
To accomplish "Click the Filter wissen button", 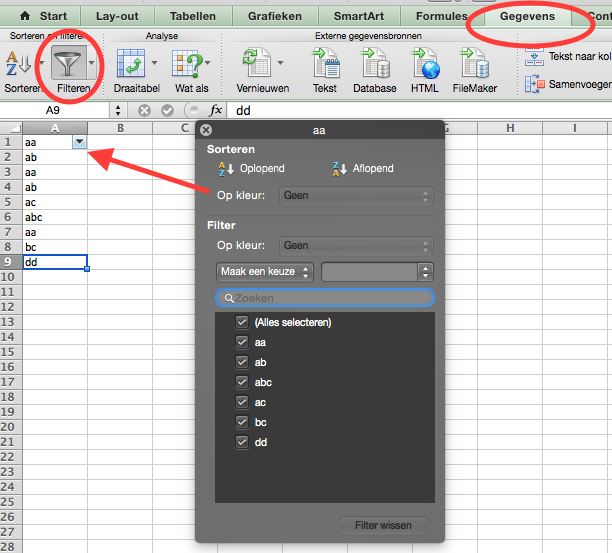I will [383, 525].
